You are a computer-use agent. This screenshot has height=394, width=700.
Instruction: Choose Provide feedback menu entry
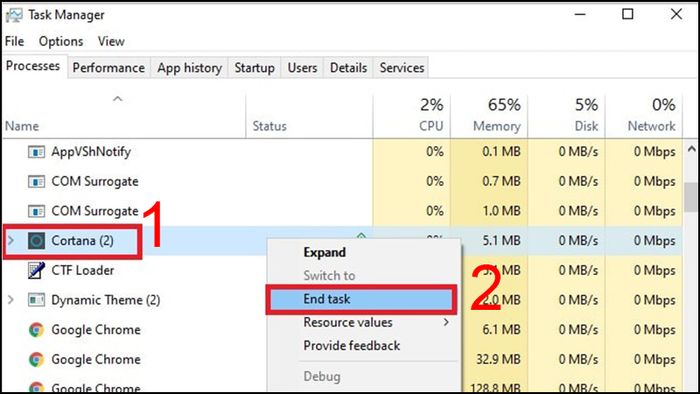coord(352,346)
